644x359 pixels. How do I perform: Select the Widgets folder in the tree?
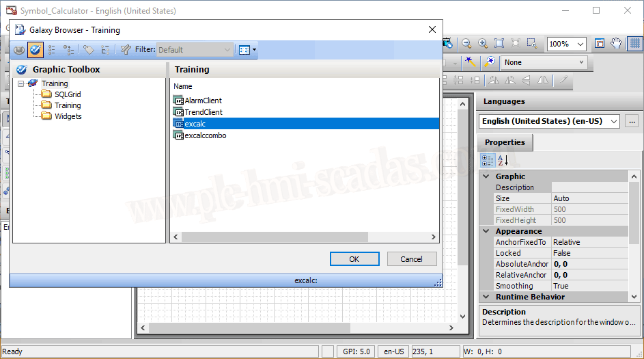tap(68, 116)
